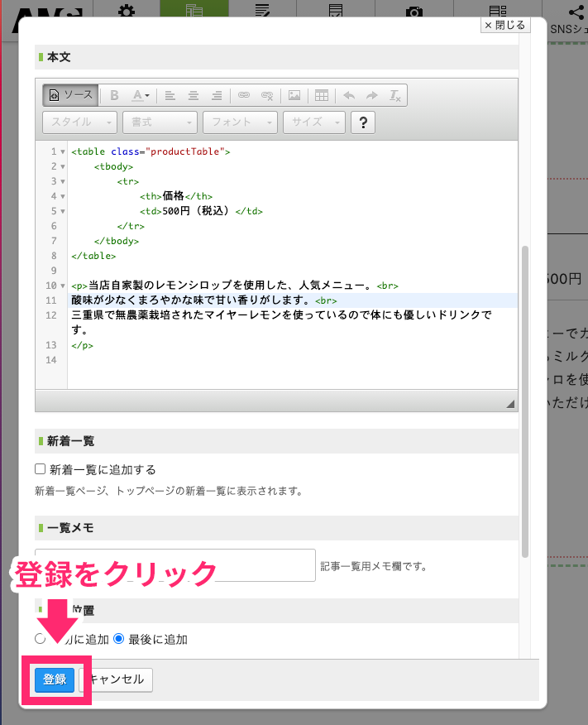Open the editor help question mark

coord(363,122)
